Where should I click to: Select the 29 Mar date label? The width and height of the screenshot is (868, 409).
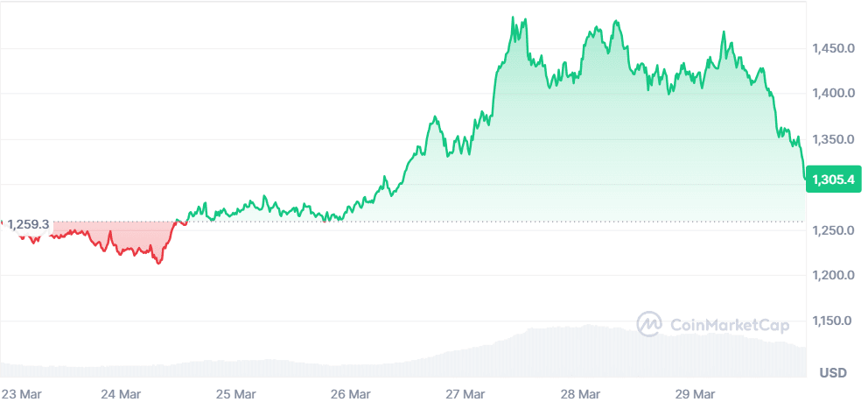click(696, 393)
